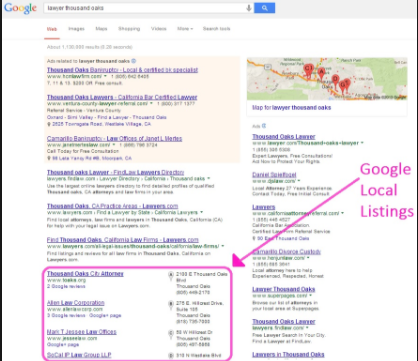418x361 pixels.
Task: Click marker C beside Mark T Jessee listing
Action: tap(171, 334)
